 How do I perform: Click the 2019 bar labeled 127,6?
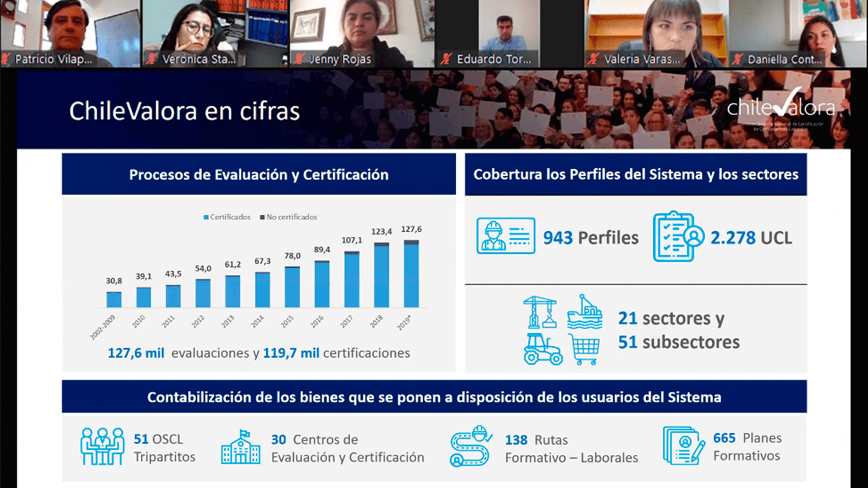point(411,274)
